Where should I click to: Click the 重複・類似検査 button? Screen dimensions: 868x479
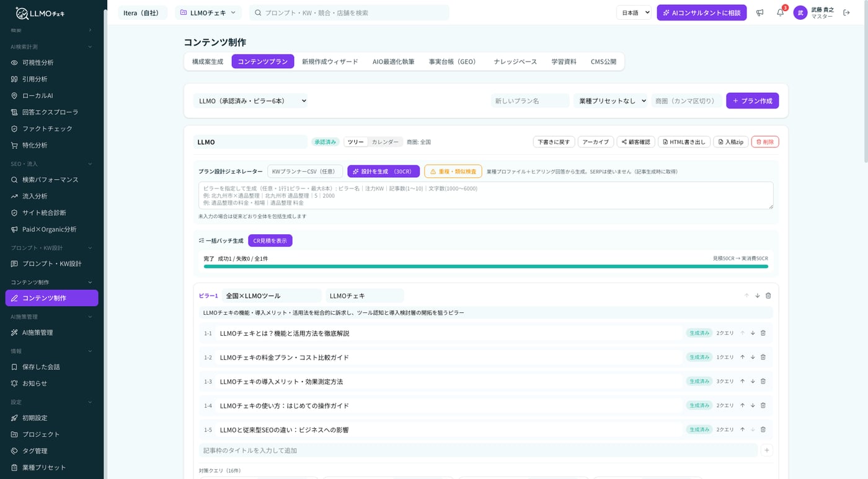tap(453, 171)
